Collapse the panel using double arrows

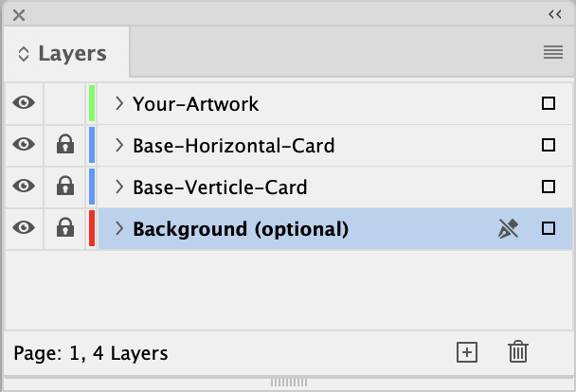tap(554, 14)
